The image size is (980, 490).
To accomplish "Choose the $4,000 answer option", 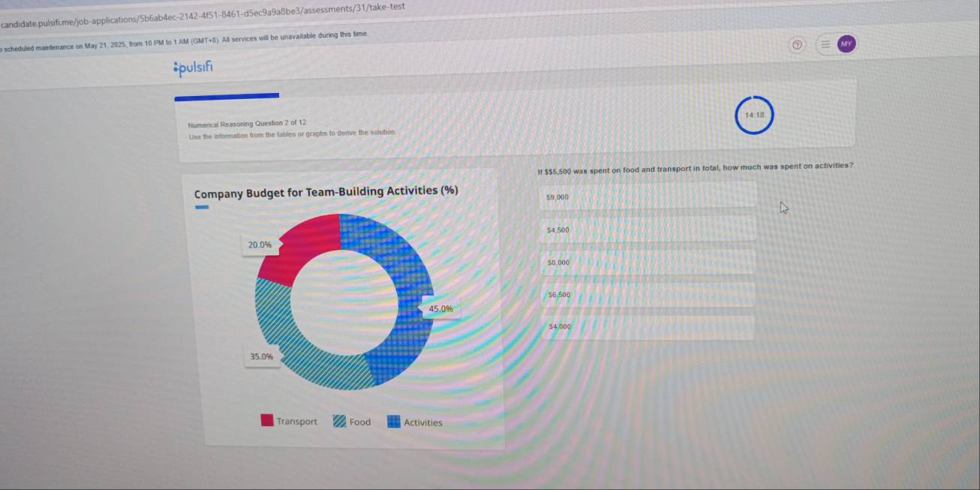I will (649, 327).
